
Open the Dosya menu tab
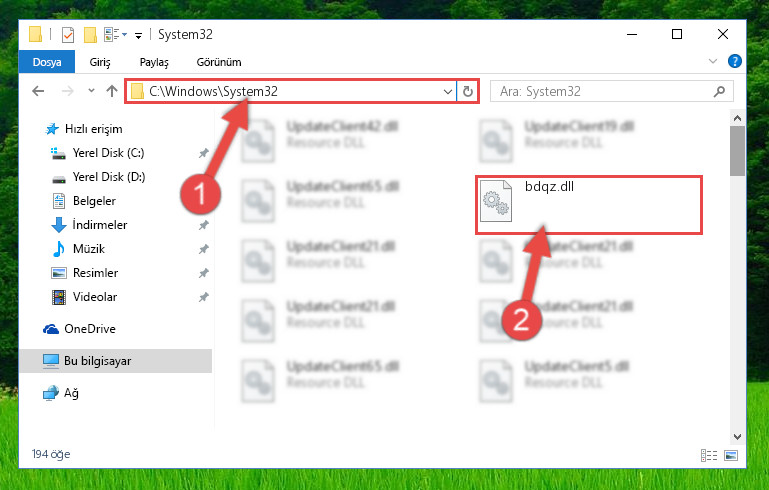47,62
